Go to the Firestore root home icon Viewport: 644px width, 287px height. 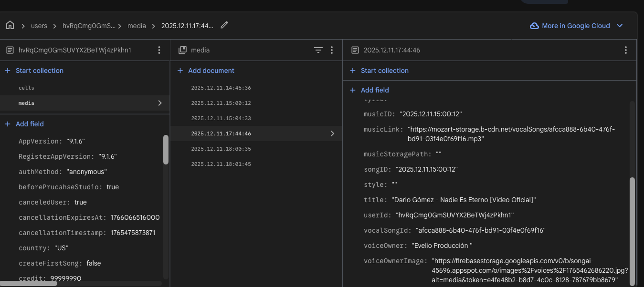(10, 26)
